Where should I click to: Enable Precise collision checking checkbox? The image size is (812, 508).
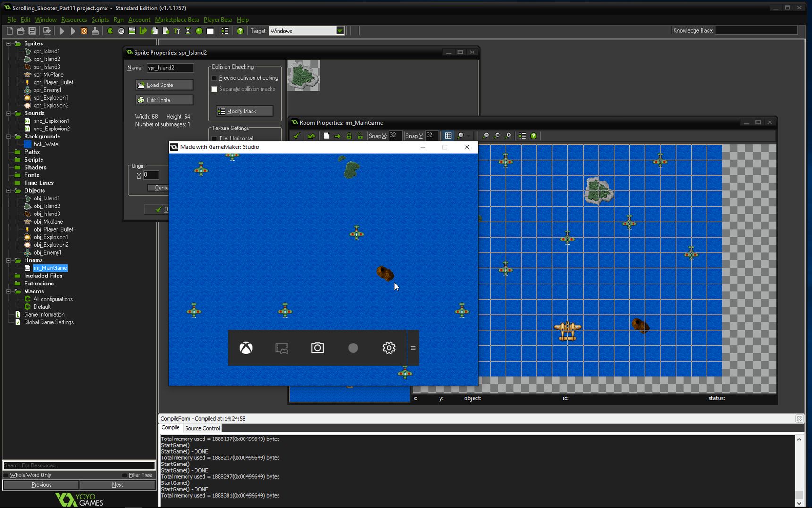pyautogui.click(x=214, y=78)
